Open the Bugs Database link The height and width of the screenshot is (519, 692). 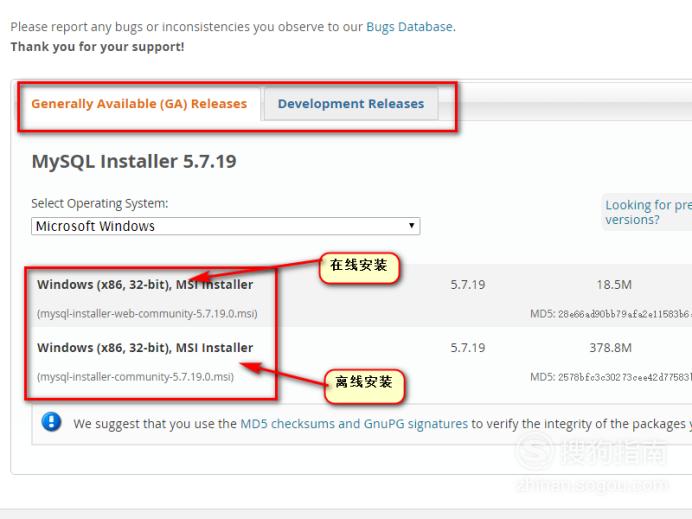click(409, 27)
